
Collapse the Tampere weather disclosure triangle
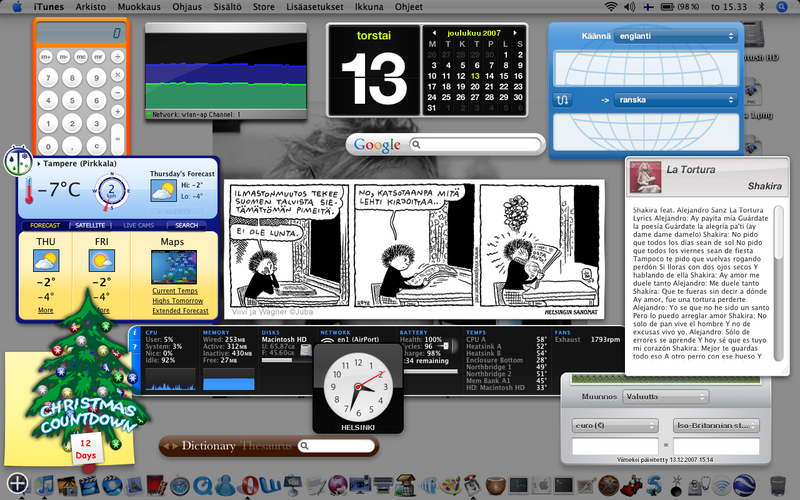(x=38, y=163)
